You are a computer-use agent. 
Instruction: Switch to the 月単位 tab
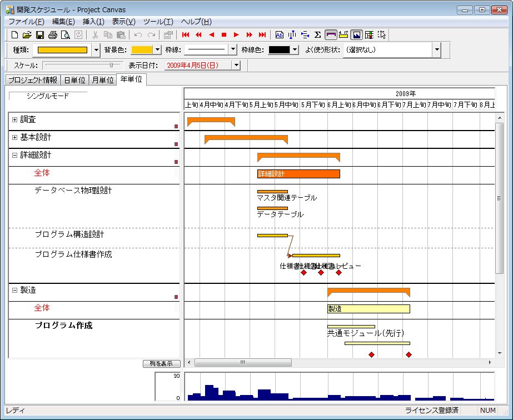tap(102, 80)
